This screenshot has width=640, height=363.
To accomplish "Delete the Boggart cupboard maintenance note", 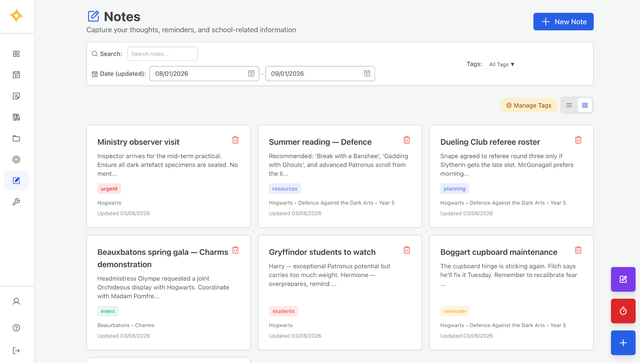I will click(578, 250).
